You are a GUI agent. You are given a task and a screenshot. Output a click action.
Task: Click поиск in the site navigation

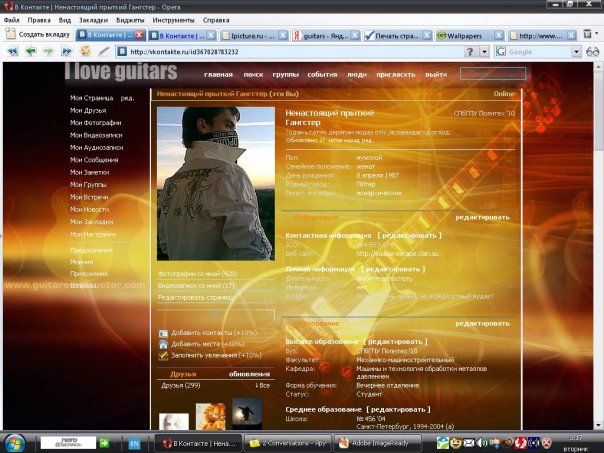tap(253, 75)
